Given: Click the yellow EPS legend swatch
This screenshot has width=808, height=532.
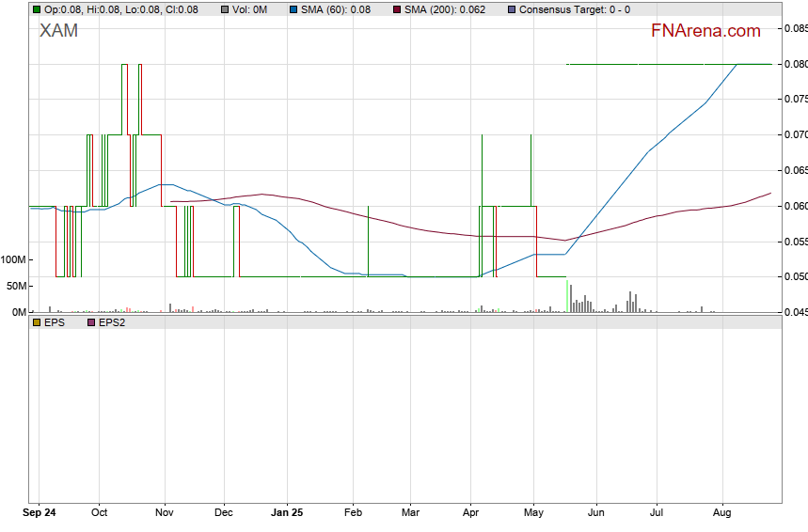Looking at the screenshot, I should (37, 322).
